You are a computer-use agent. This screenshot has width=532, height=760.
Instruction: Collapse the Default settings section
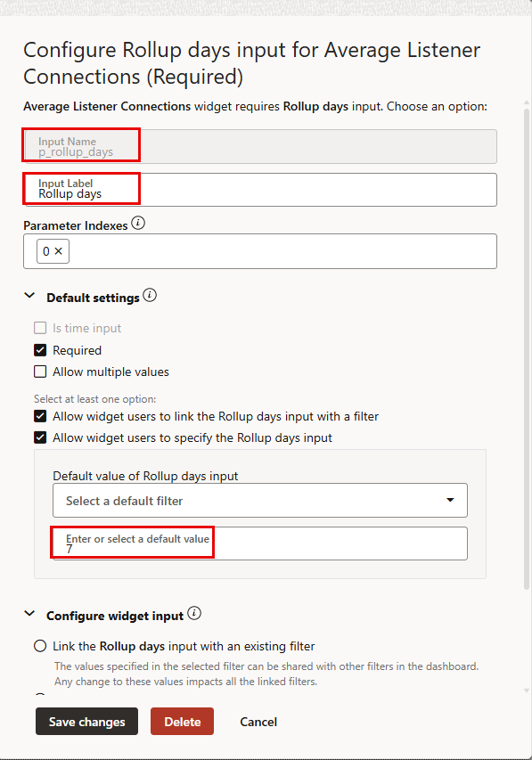tap(29, 295)
